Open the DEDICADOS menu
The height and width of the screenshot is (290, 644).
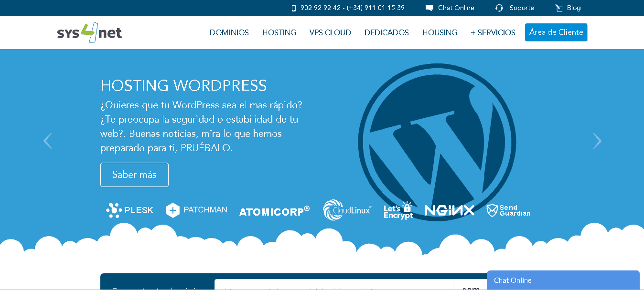[386, 32]
